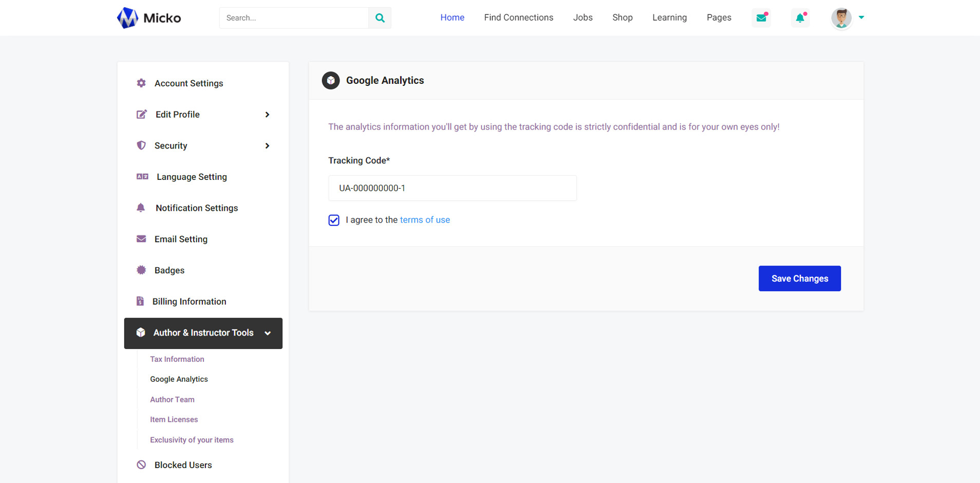Click the Badges icon in sidebar
The height and width of the screenshot is (483, 980).
(141, 270)
